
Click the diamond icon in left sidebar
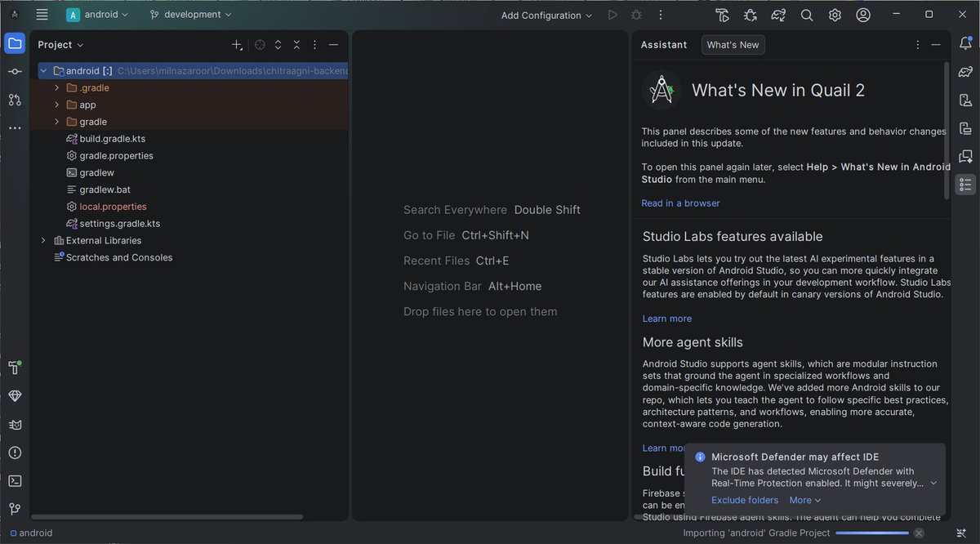[15, 396]
